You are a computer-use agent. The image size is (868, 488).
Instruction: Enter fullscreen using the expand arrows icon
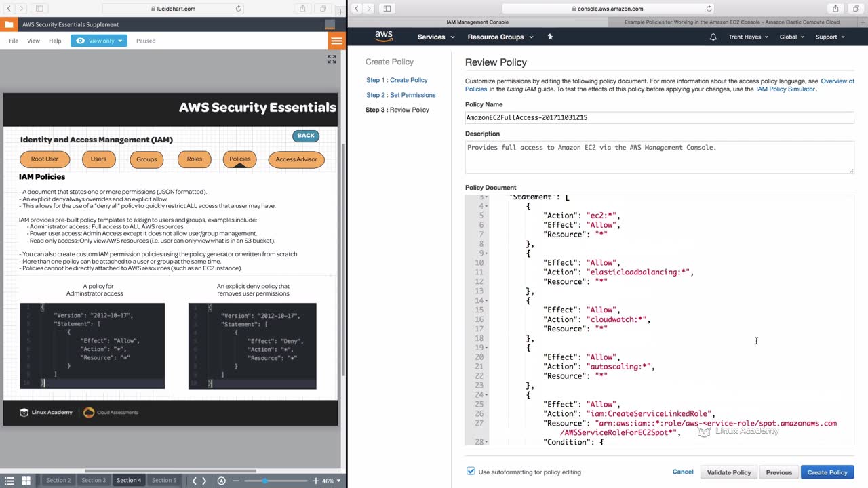coord(332,60)
